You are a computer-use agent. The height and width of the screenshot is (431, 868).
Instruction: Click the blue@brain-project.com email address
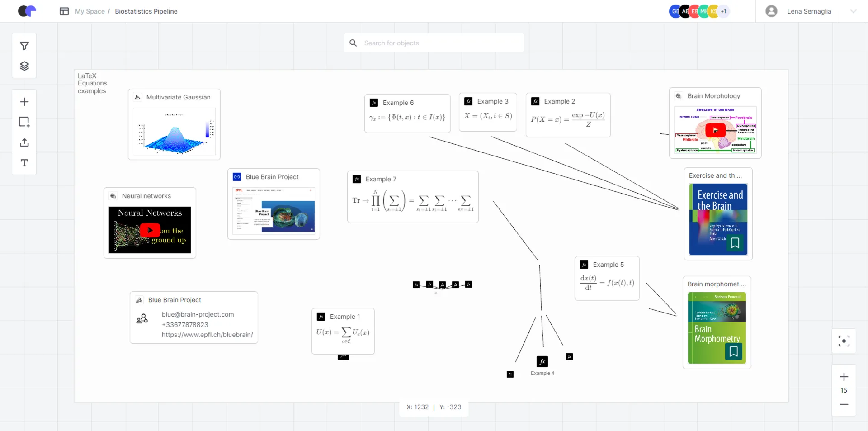[198, 314]
